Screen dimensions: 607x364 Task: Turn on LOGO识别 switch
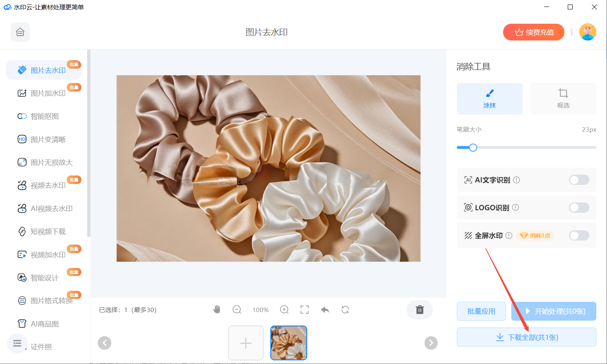(x=579, y=207)
